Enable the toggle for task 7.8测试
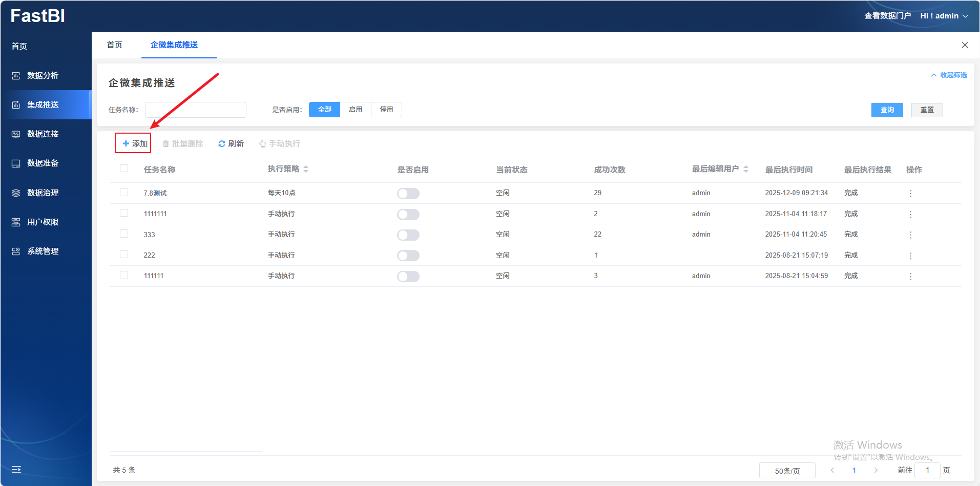The height and width of the screenshot is (486, 980). click(408, 194)
